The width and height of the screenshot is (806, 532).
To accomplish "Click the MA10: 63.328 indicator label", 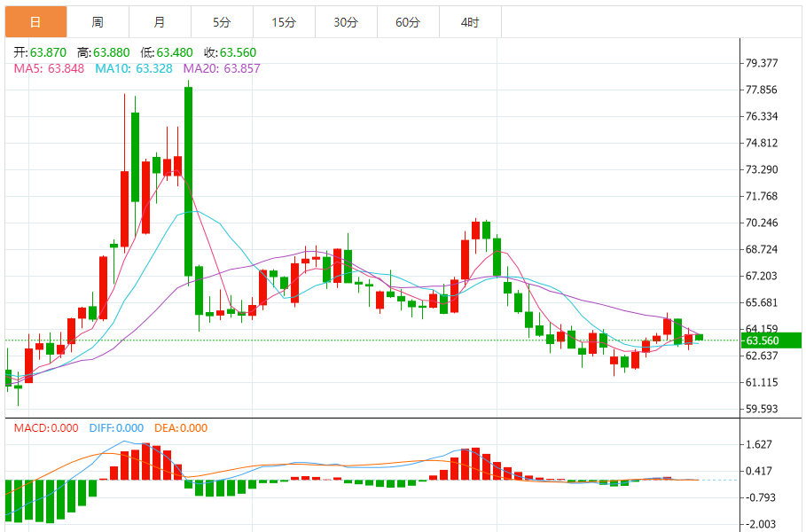I will click(134, 68).
